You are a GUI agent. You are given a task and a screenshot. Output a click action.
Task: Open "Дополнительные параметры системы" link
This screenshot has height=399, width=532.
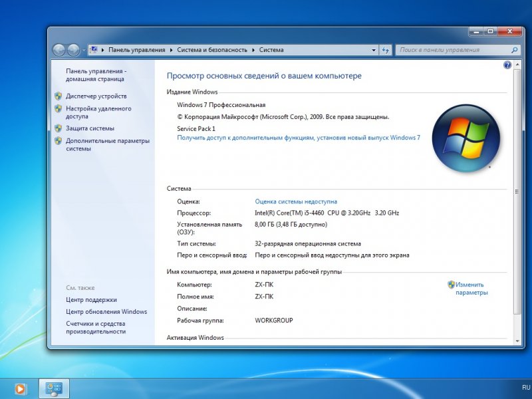tap(108, 144)
